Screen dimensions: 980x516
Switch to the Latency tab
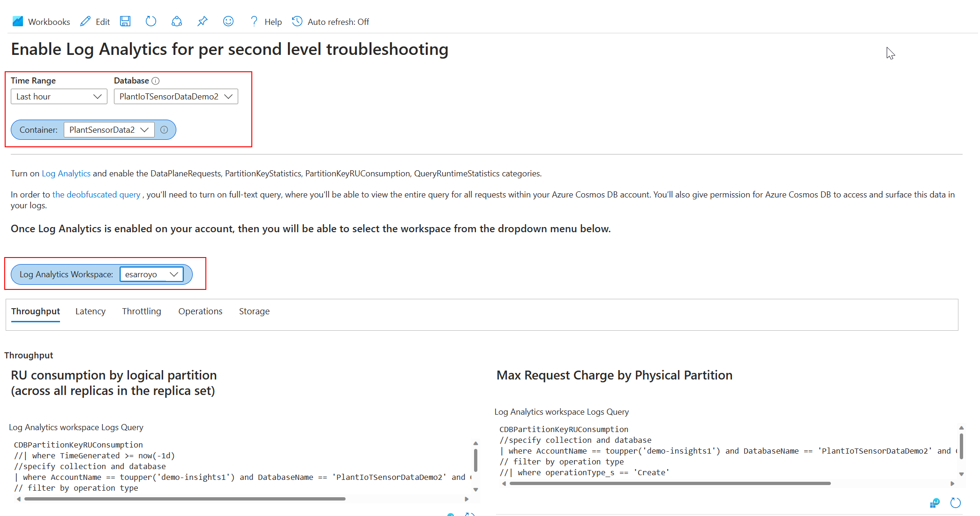(x=90, y=311)
